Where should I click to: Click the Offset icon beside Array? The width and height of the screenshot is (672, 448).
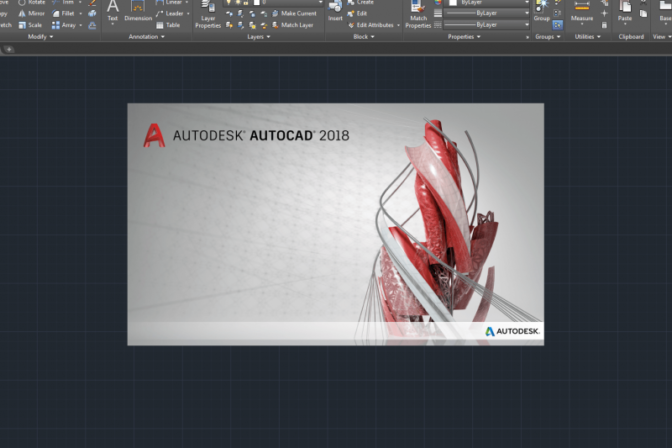point(92,25)
